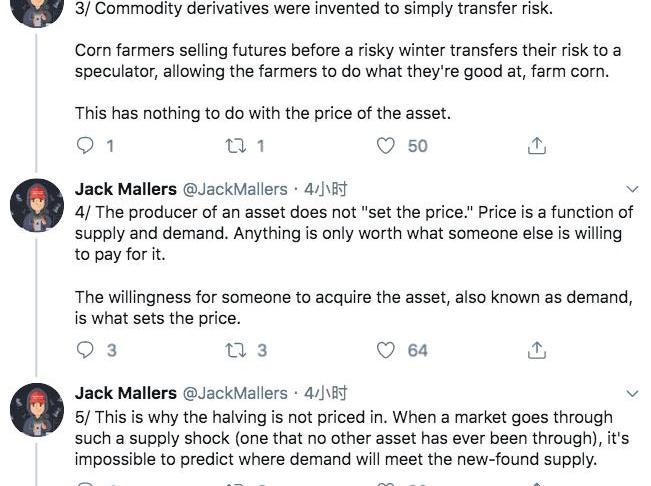Share the supply and demand tweet

coord(537,350)
